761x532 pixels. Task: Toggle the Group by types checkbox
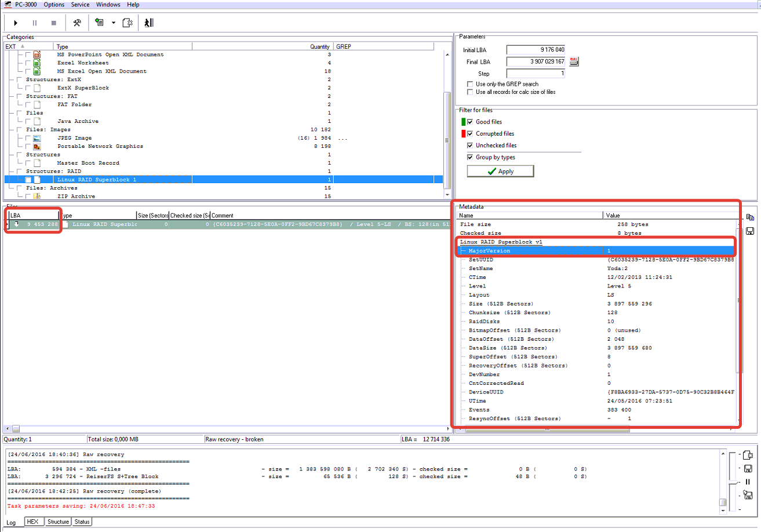(470, 157)
